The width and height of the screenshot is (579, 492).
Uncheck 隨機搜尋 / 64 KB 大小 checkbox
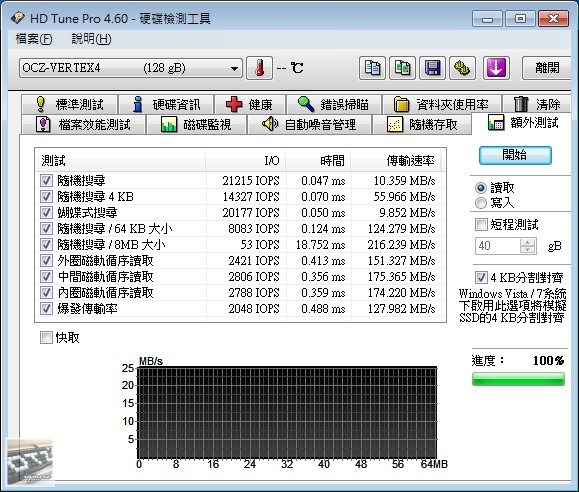coord(46,229)
